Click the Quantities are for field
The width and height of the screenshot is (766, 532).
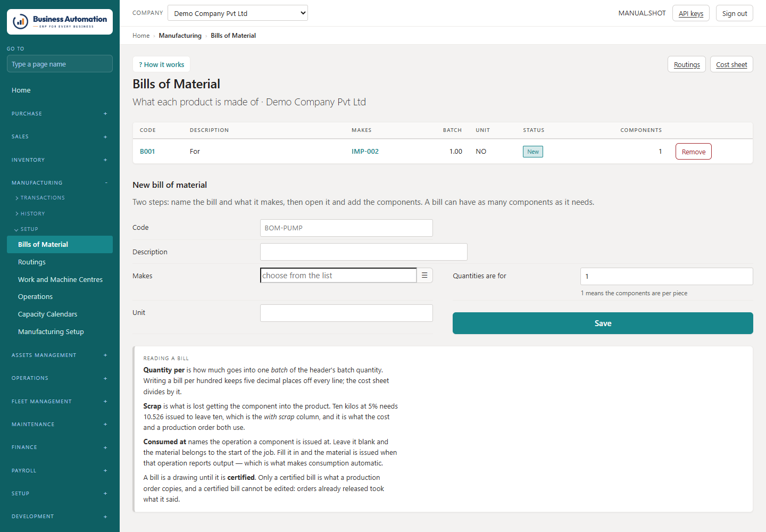pyautogui.click(x=667, y=276)
